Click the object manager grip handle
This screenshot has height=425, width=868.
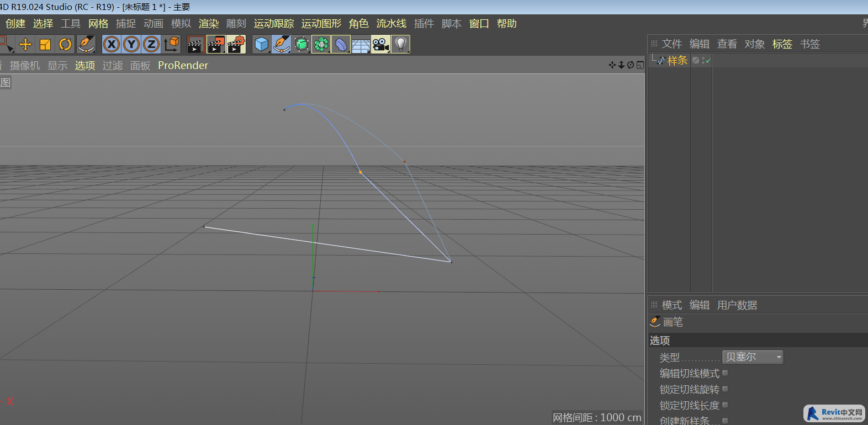(654, 43)
